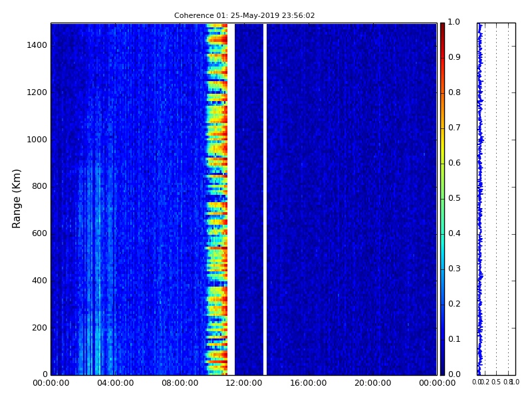Click the colorbar 1.0 label
532x399 pixels.
[x=454, y=22]
